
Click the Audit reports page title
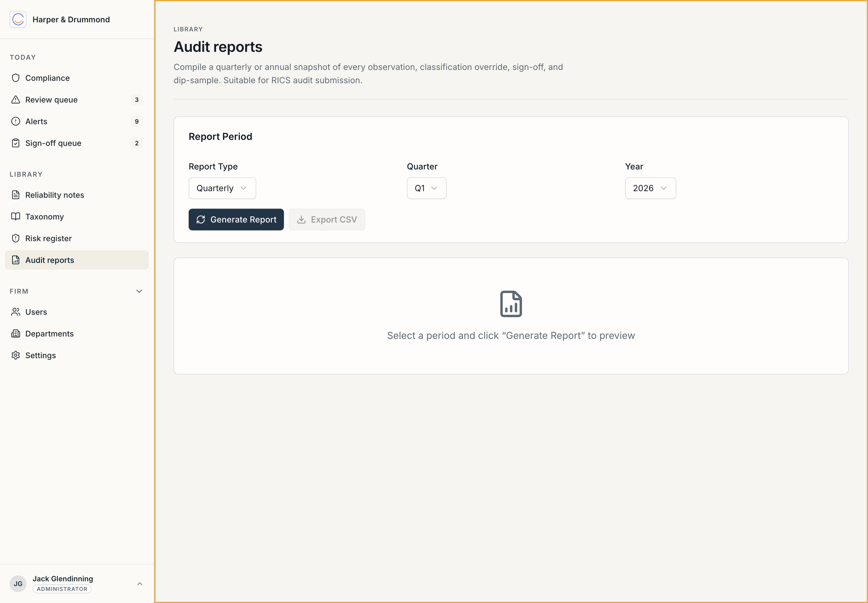218,47
